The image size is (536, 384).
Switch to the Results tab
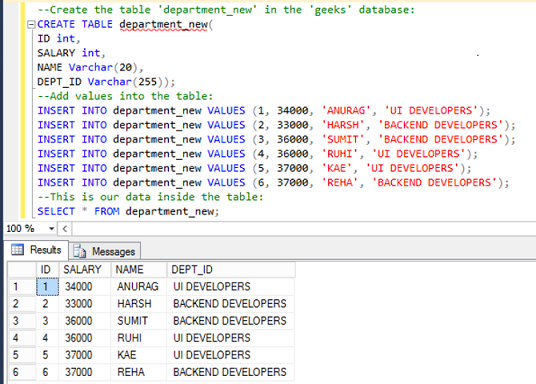[36, 250]
